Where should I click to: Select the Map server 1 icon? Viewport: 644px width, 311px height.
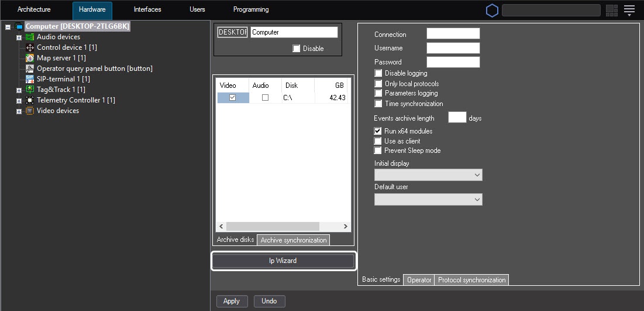point(30,58)
